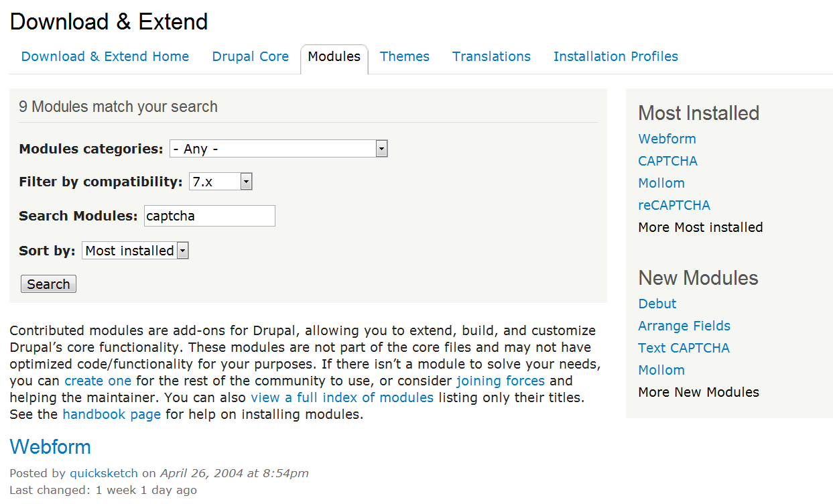Click the More Most installed link
The height and width of the screenshot is (504, 833).
(700, 227)
